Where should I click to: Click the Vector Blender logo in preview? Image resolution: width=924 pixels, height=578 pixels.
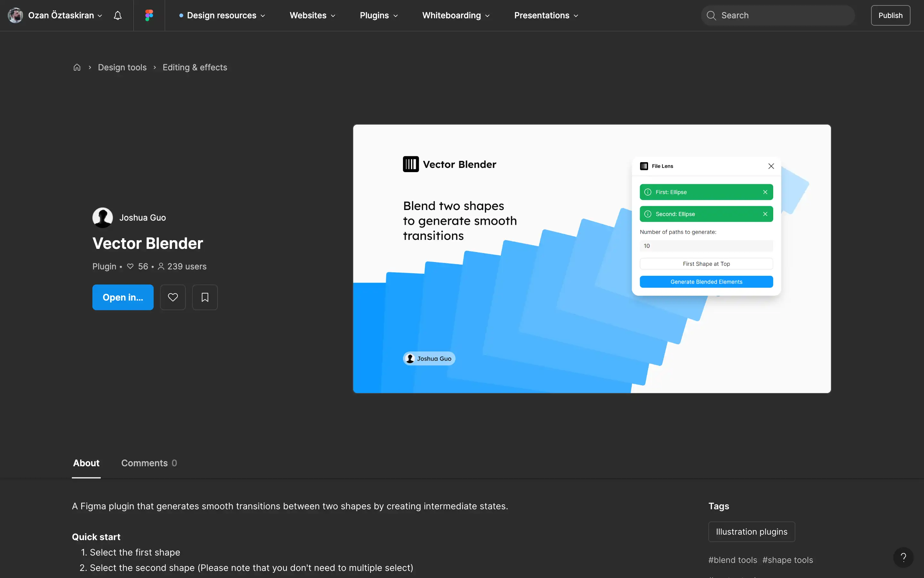(x=411, y=164)
